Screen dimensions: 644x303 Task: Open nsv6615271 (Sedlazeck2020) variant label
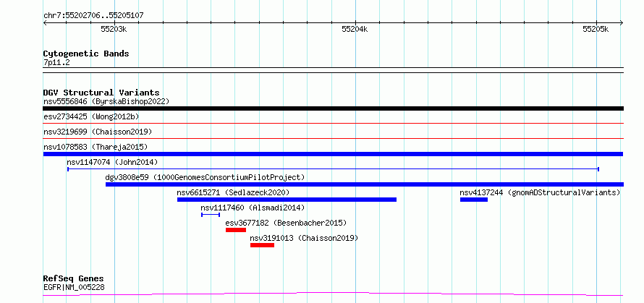tap(233, 192)
